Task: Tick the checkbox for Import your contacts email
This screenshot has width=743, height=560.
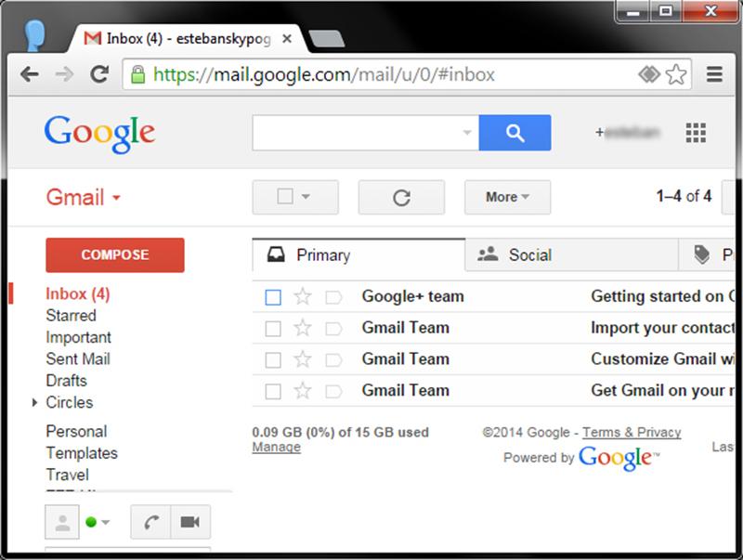Action: point(273,329)
